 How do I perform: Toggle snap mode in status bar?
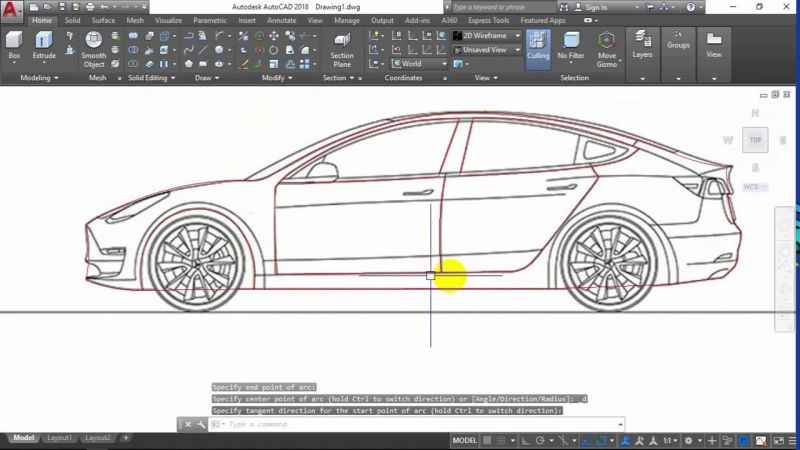(502, 440)
